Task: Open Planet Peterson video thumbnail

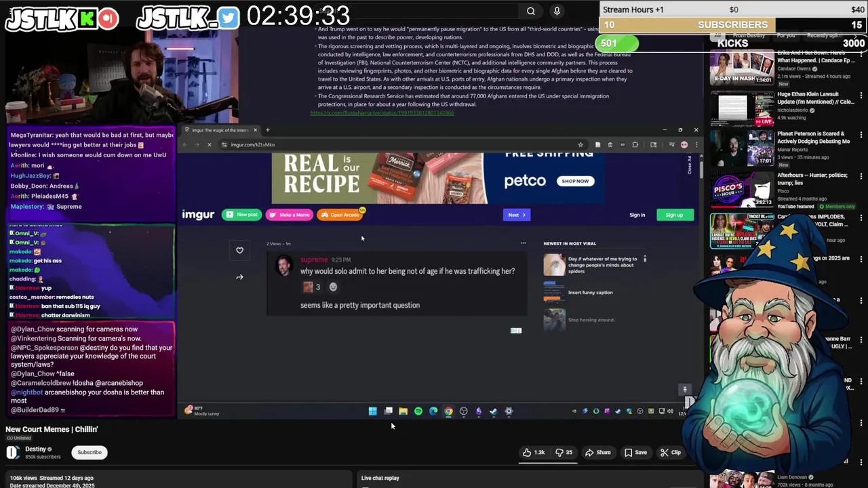Action: coord(742,149)
